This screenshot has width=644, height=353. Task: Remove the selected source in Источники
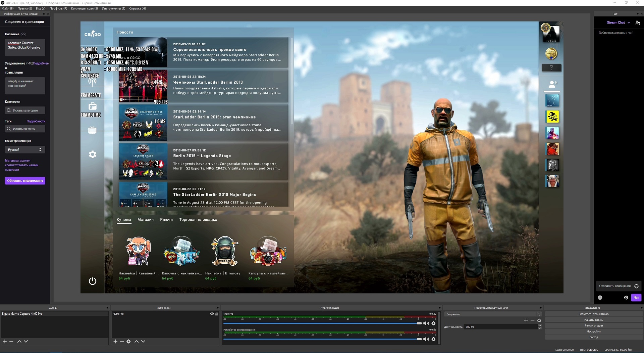tap(122, 341)
